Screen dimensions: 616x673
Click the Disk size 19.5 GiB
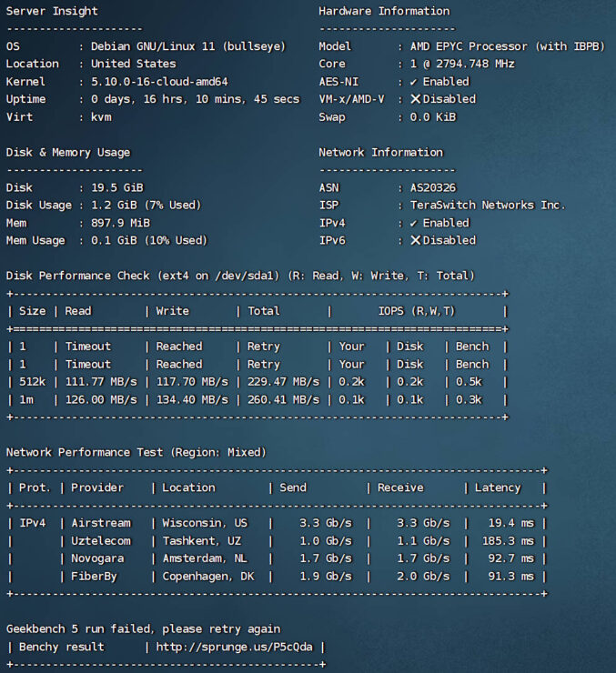(117, 187)
